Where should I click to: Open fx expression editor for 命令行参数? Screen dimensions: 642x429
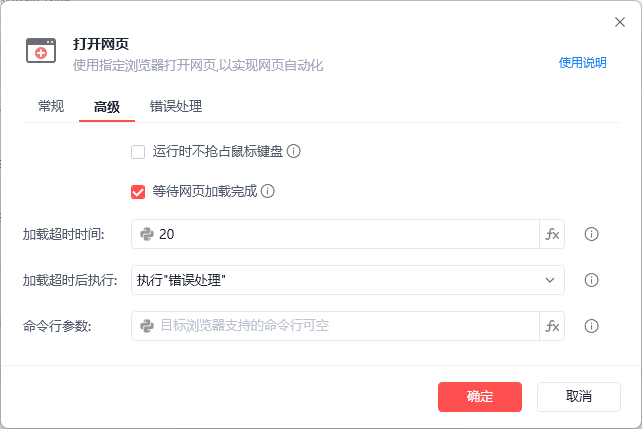[552, 326]
